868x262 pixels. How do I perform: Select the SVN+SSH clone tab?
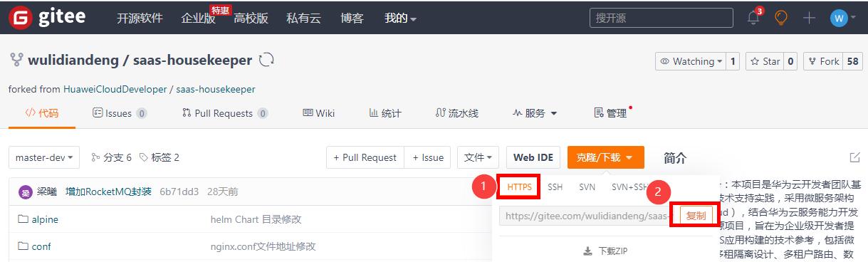click(x=629, y=187)
